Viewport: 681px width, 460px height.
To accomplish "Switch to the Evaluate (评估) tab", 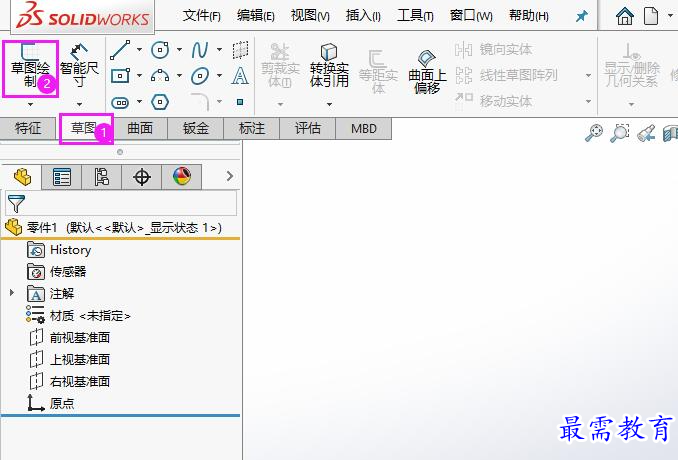I will coord(307,128).
